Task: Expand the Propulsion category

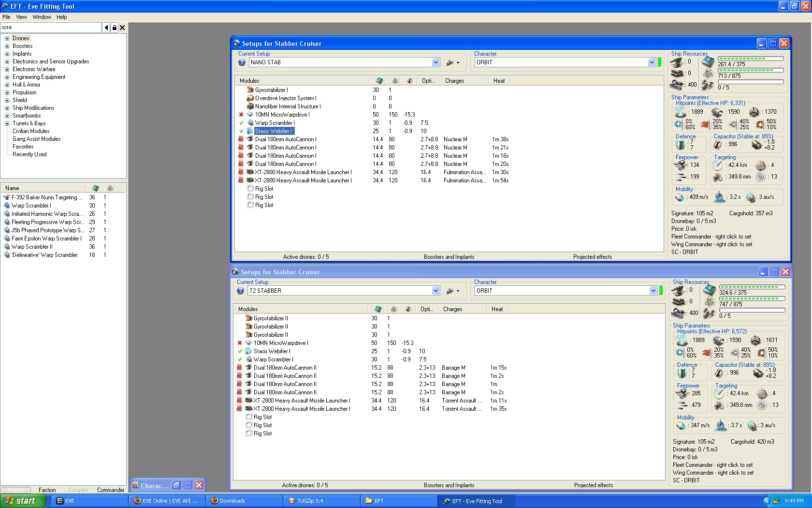Action: (x=7, y=92)
